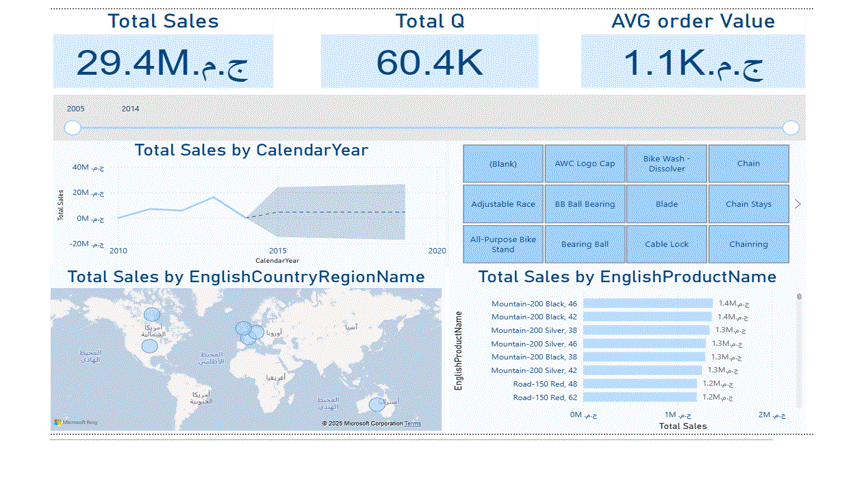Viewport: 853px width, 480px height.
Task: Click the left handle of year slider
Action: coord(72,128)
